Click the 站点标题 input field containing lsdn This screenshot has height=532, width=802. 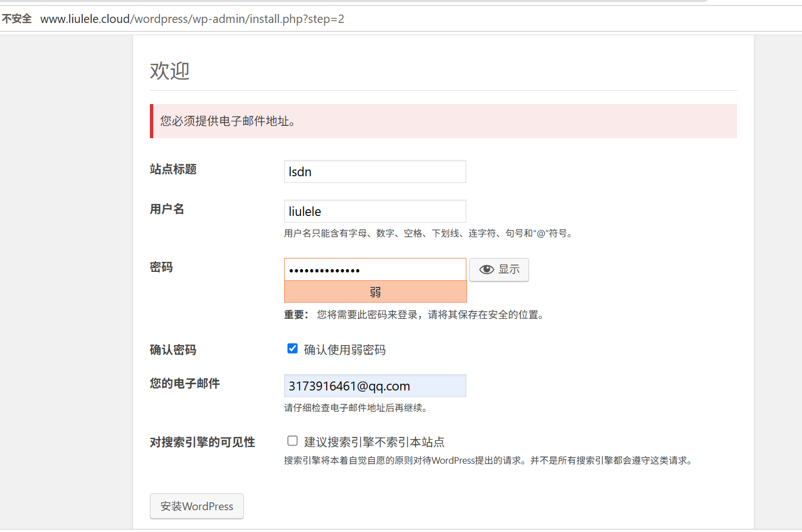click(x=375, y=172)
